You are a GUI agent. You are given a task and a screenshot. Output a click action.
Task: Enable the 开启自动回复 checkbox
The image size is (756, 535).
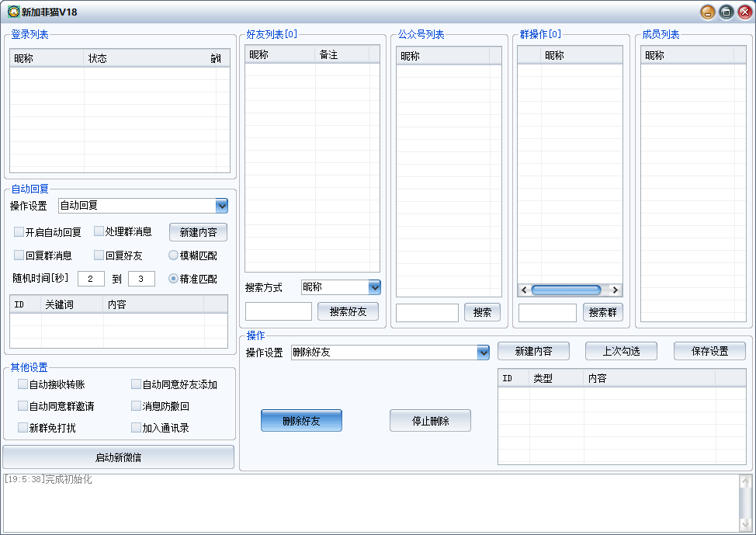(19, 231)
